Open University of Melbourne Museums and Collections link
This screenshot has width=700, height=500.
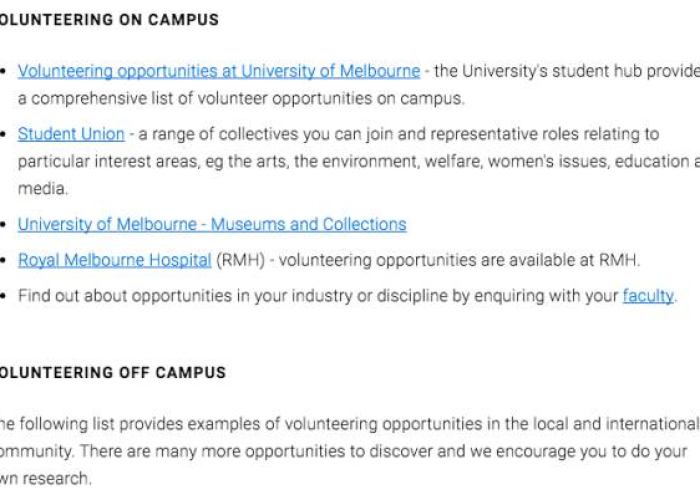click(x=212, y=224)
